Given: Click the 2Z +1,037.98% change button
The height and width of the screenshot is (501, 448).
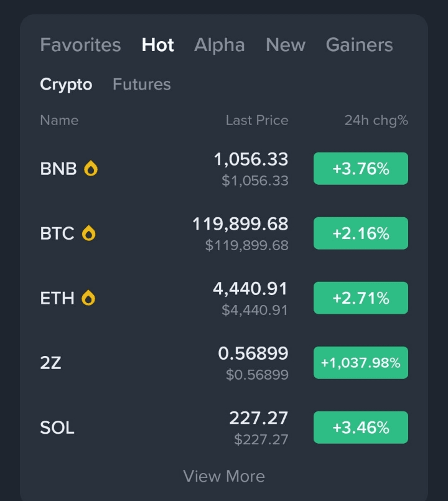Looking at the screenshot, I should coord(361,363).
